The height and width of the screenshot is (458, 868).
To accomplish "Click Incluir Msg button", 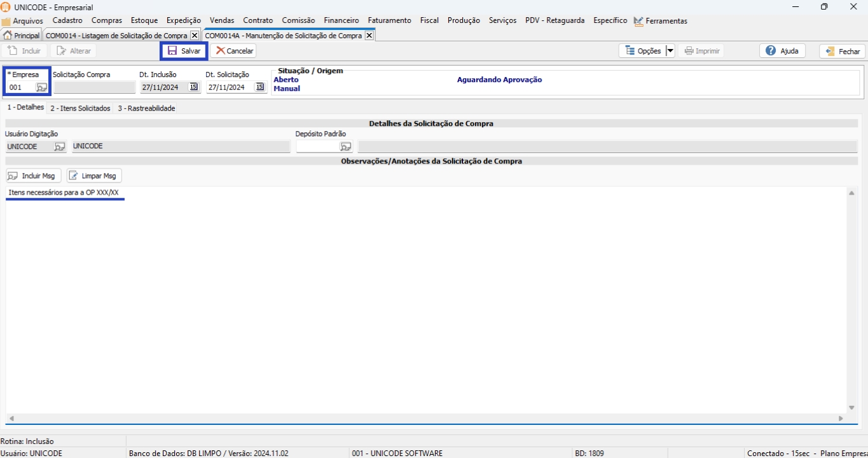I will (32, 176).
